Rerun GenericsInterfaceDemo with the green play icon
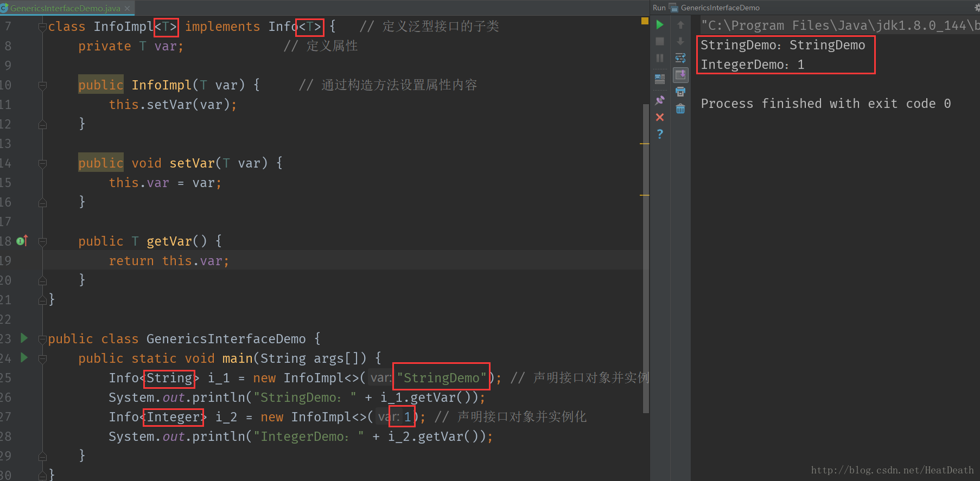The height and width of the screenshot is (481, 980). 660,24
